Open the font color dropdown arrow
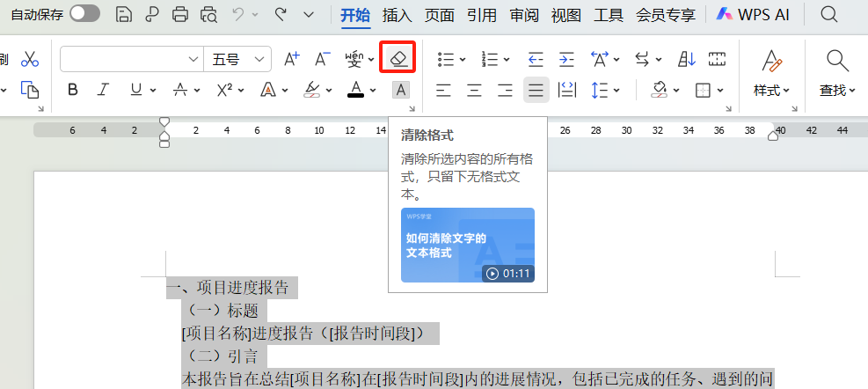Screen dimensions: 868x389 click(373, 90)
